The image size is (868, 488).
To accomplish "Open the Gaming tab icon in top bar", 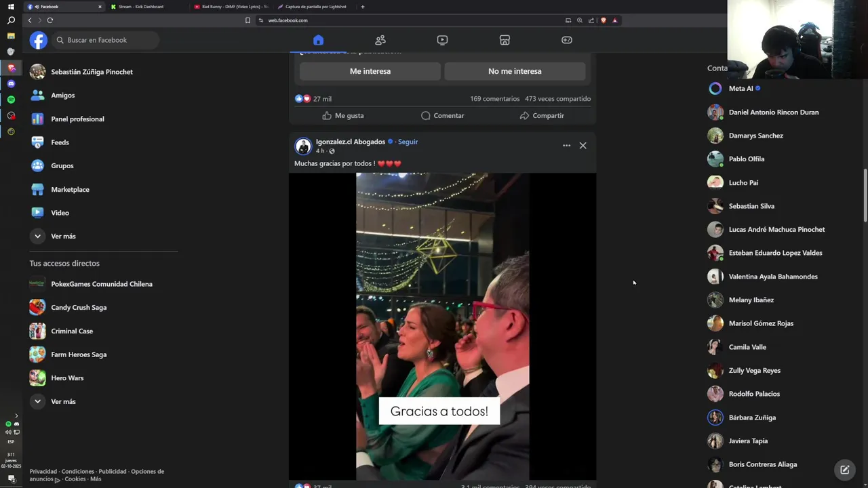I will tap(567, 40).
